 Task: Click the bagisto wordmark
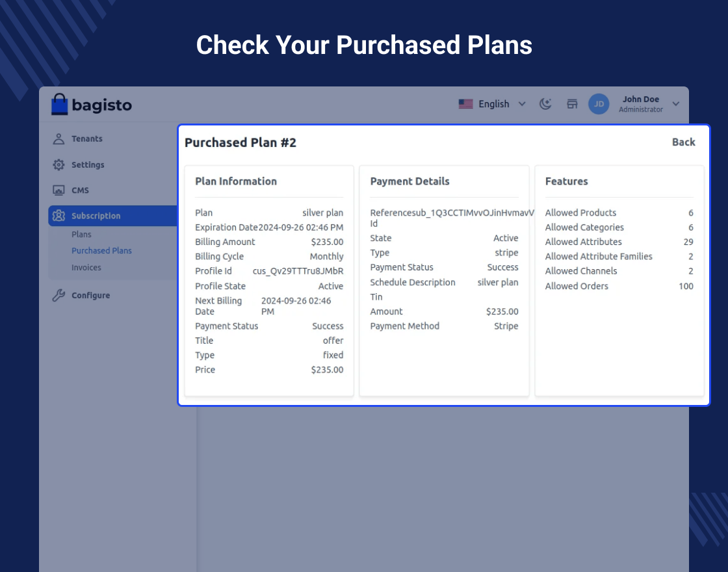pos(102,105)
